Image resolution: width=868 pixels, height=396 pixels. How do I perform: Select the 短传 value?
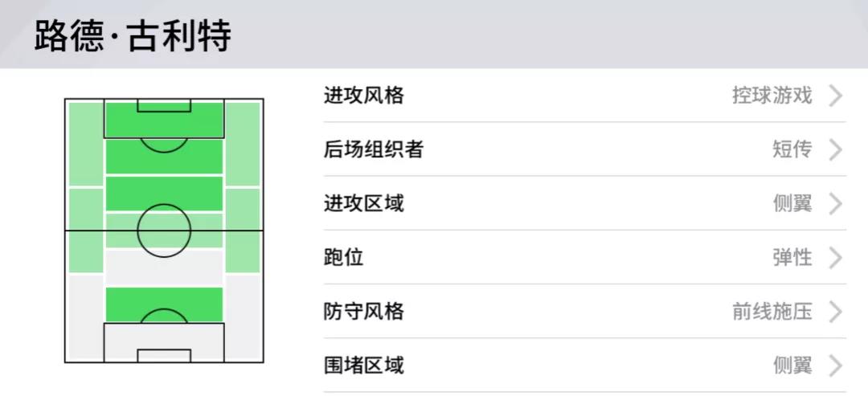point(792,150)
